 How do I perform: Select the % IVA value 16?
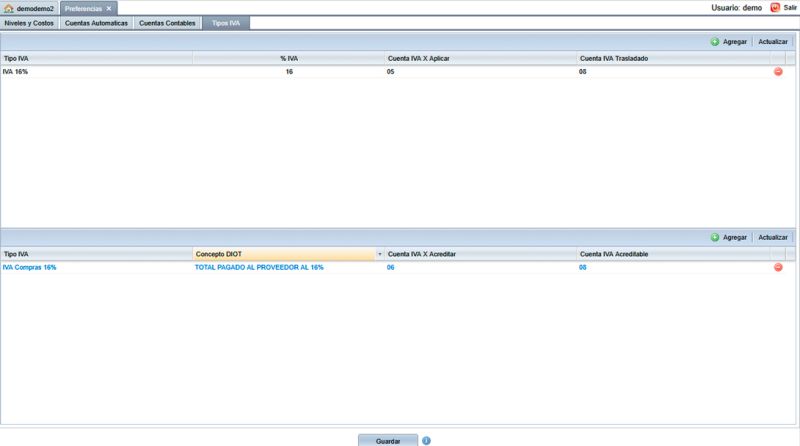[289, 72]
